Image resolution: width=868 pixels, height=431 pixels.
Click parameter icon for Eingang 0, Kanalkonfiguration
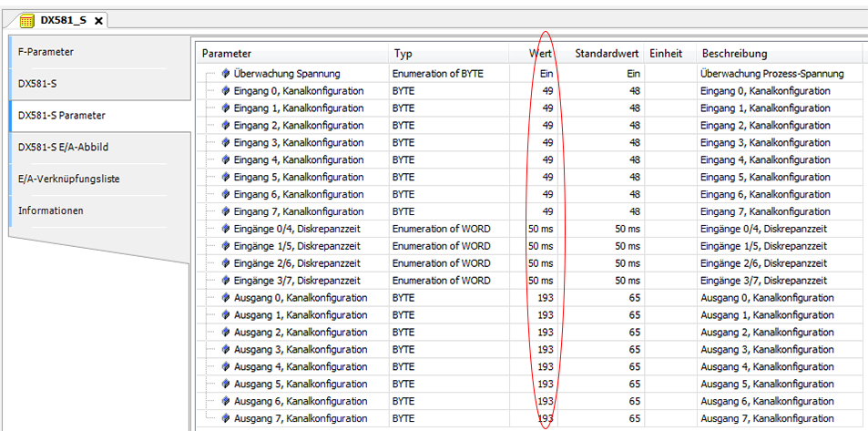click(x=225, y=90)
